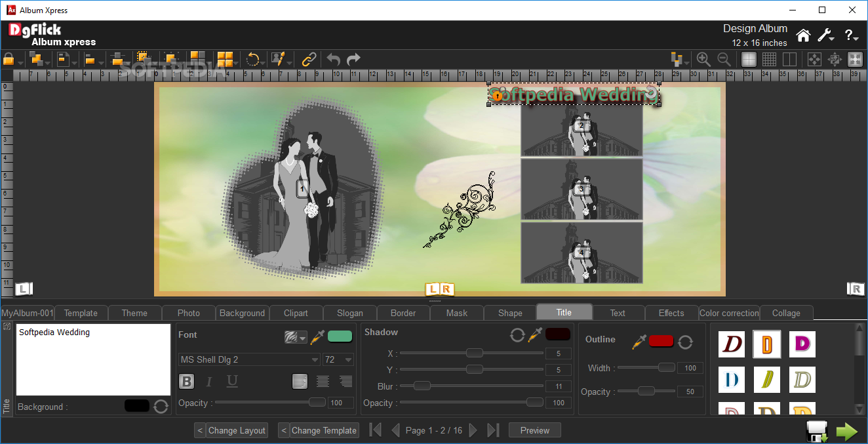The height and width of the screenshot is (444, 868).
Task: Toggle the fit-to-screen arrows button
Action: [855, 59]
